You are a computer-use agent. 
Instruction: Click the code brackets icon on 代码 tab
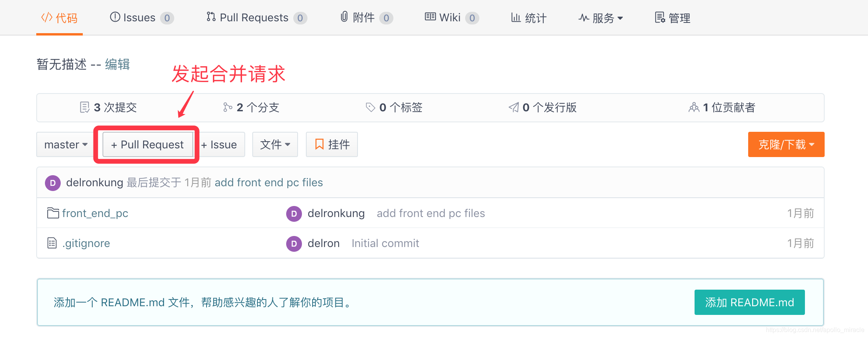(x=47, y=17)
